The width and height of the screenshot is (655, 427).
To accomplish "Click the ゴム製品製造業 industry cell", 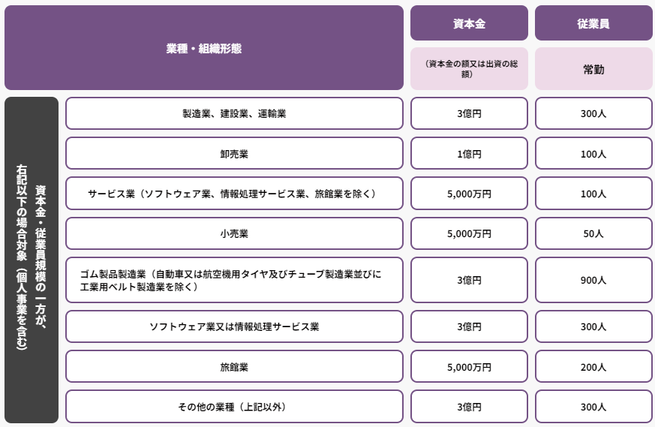I will tap(234, 280).
